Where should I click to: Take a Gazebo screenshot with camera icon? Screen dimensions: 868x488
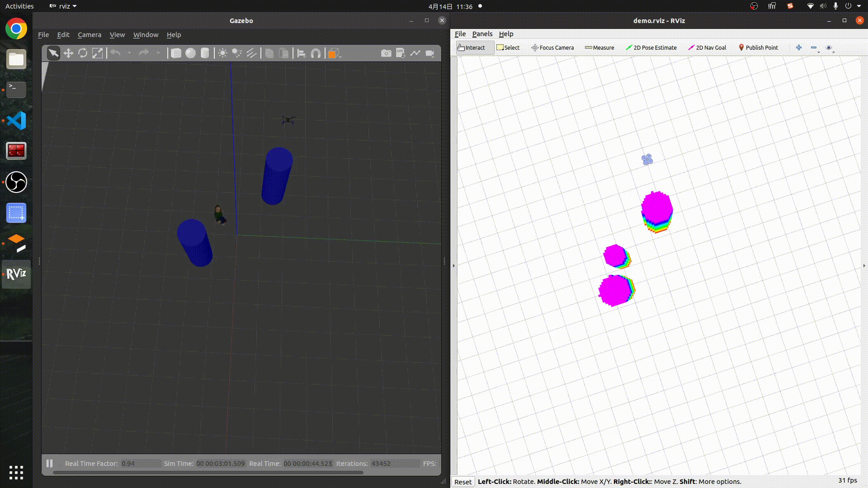pyautogui.click(x=386, y=53)
